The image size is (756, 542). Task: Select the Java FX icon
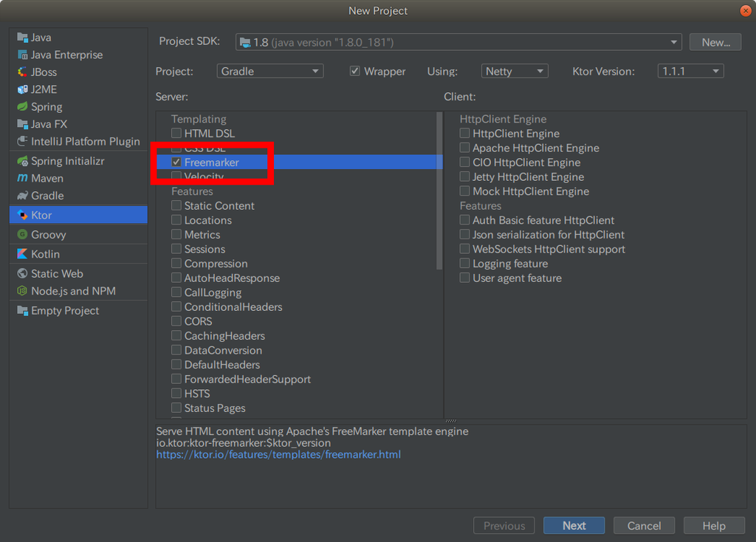22,124
